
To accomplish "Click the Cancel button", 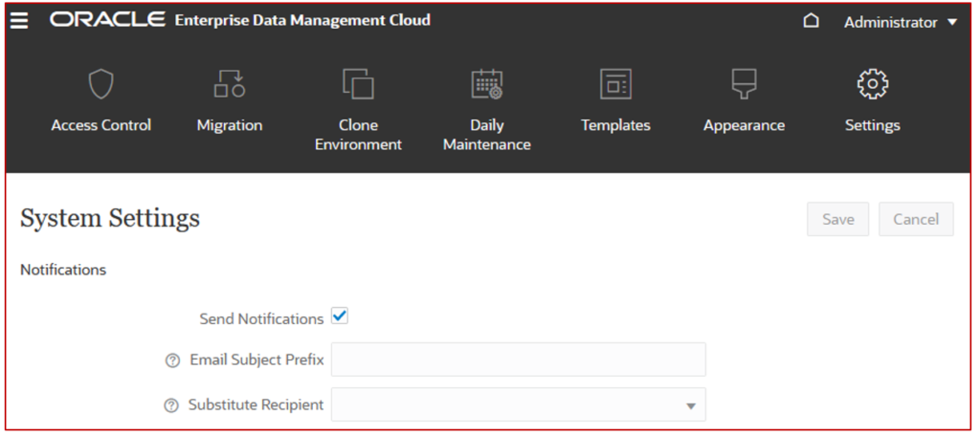I will pyautogui.click(x=916, y=219).
